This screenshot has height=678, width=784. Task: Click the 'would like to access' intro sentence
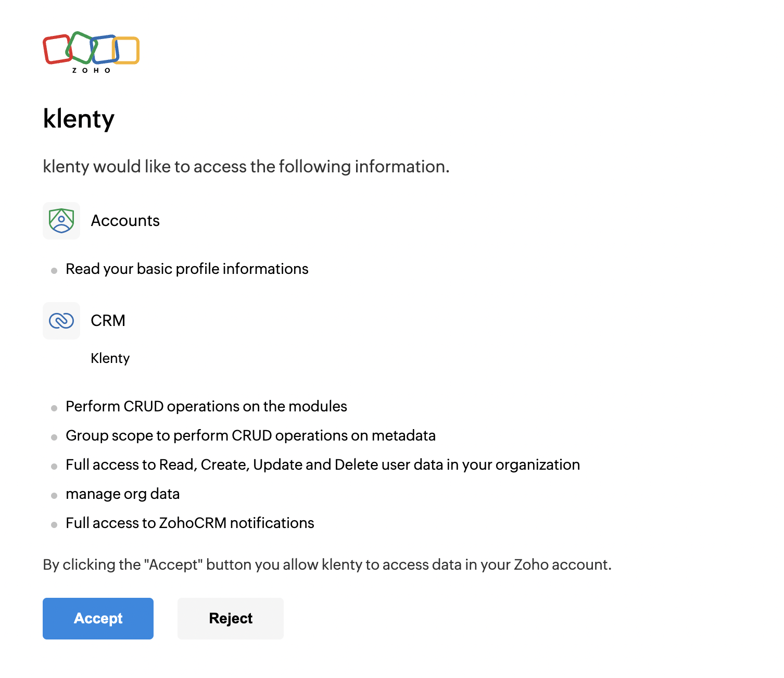246,167
